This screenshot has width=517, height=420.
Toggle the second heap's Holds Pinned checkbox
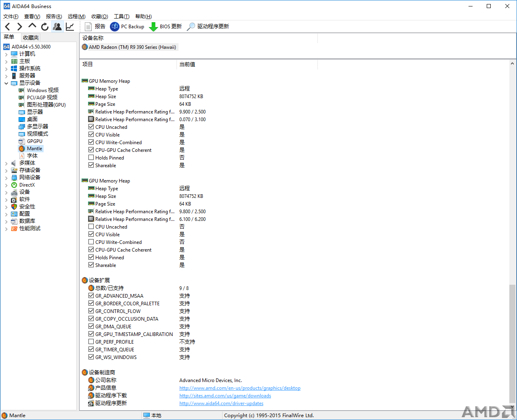pyautogui.click(x=91, y=257)
